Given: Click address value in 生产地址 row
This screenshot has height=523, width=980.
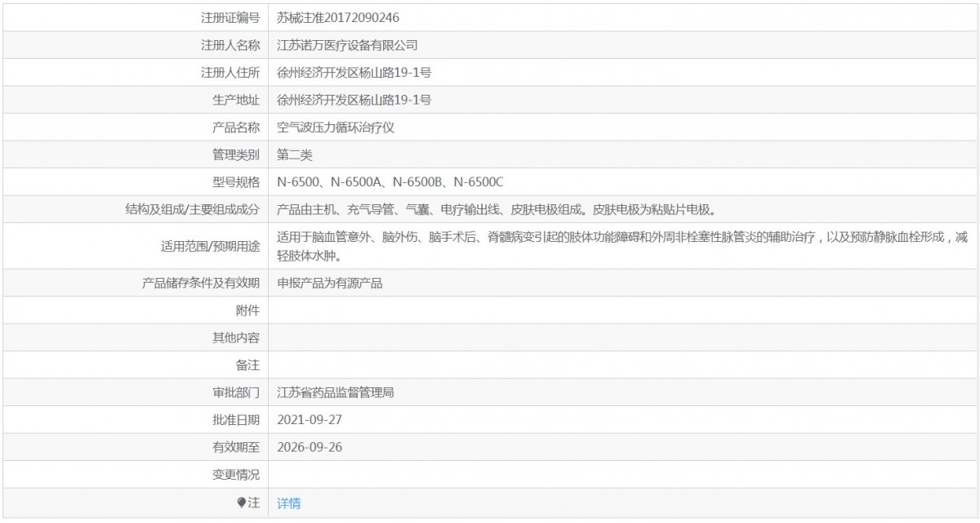Looking at the screenshot, I should point(354,100).
